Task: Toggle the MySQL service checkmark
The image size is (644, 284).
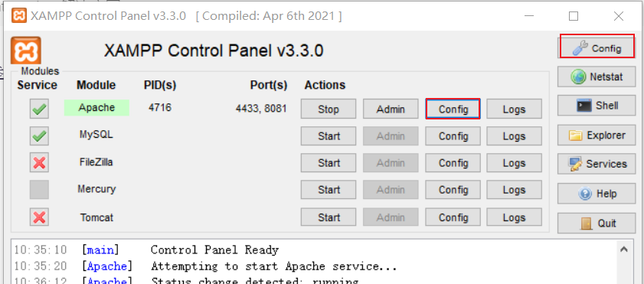Action: click(x=39, y=135)
